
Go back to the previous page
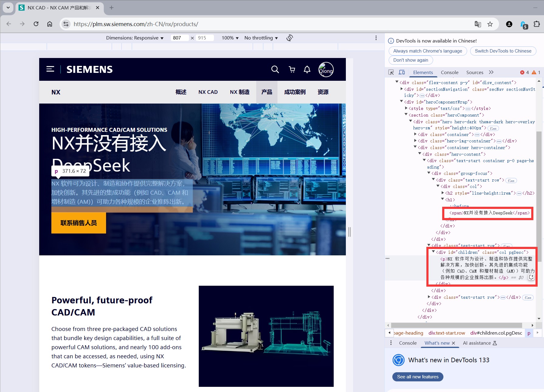9,24
